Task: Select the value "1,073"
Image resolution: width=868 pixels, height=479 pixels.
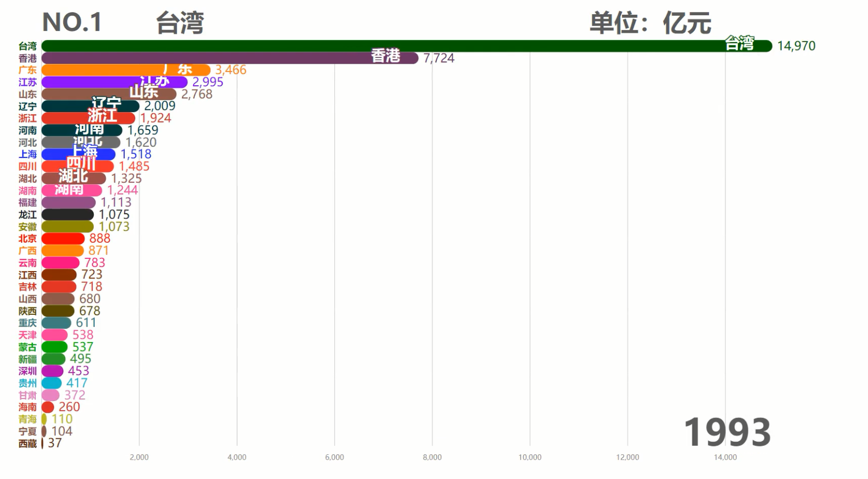Action: click(x=114, y=226)
